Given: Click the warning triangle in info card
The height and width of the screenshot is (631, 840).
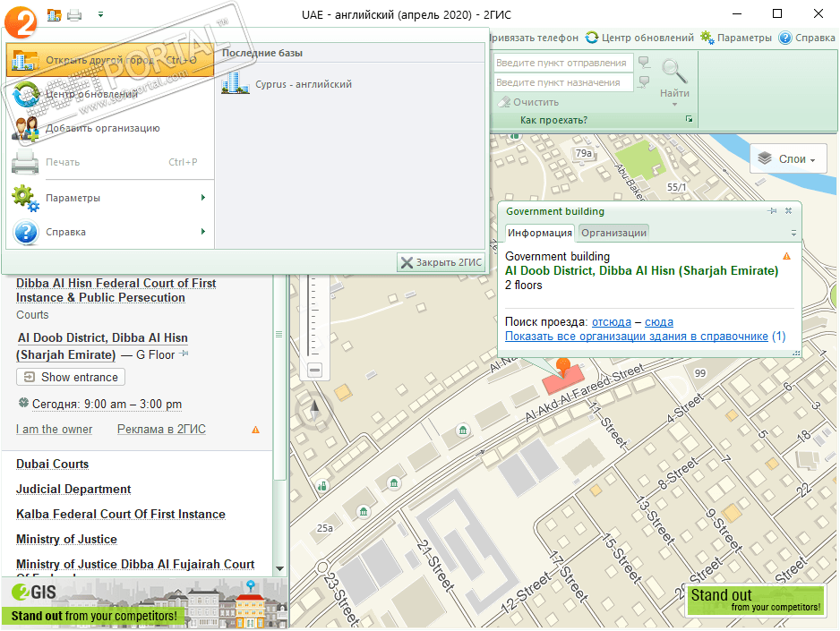Looking at the screenshot, I should click(786, 256).
